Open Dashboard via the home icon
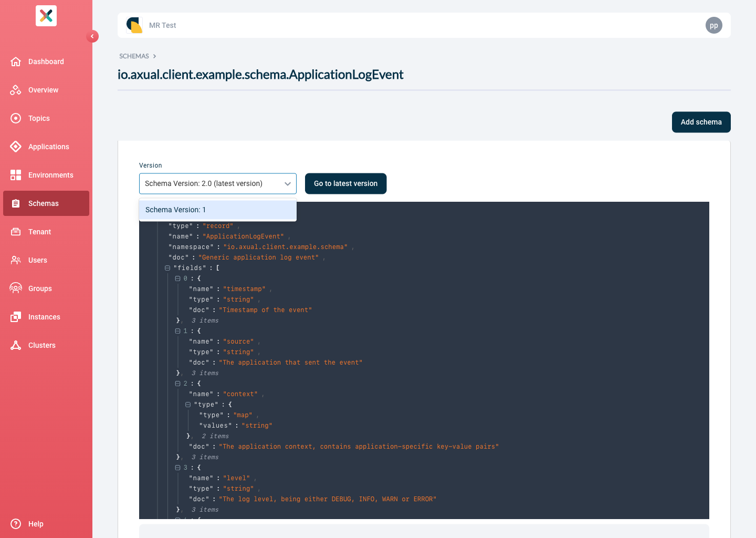Image resolution: width=756 pixels, height=538 pixels. coord(16,61)
